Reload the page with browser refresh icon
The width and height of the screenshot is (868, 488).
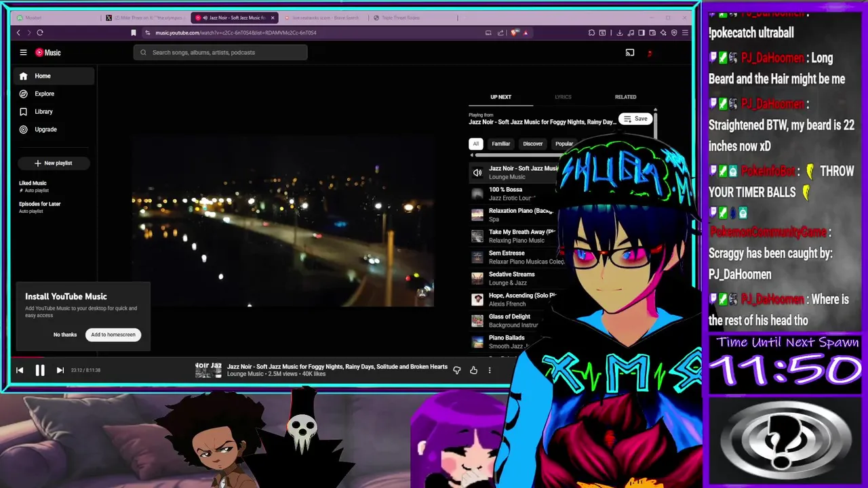click(x=40, y=33)
